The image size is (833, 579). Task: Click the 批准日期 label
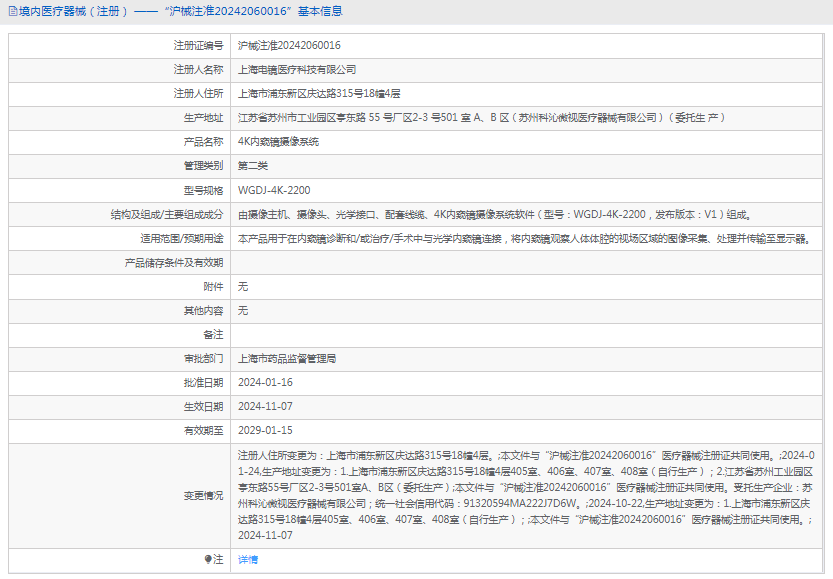point(203,382)
